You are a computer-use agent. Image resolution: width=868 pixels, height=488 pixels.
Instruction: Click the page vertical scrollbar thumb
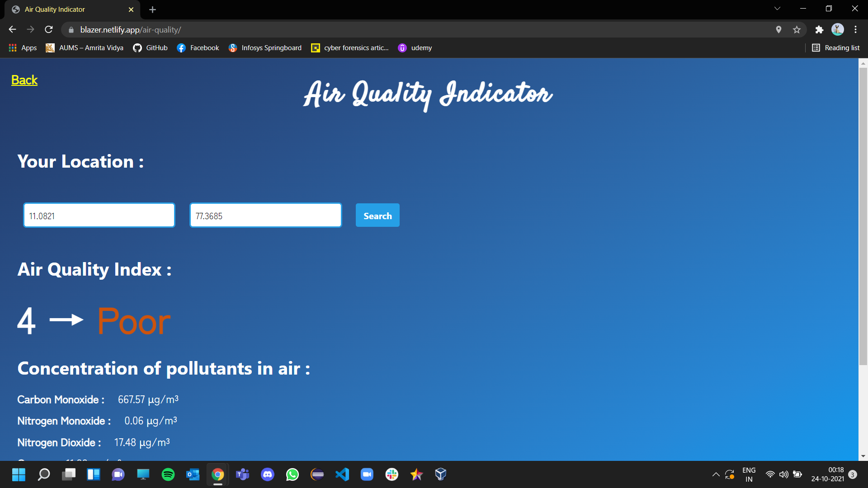(863, 217)
